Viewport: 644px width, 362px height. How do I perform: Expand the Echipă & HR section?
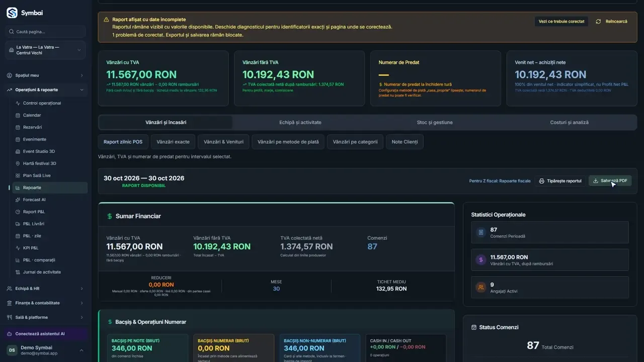(46, 289)
